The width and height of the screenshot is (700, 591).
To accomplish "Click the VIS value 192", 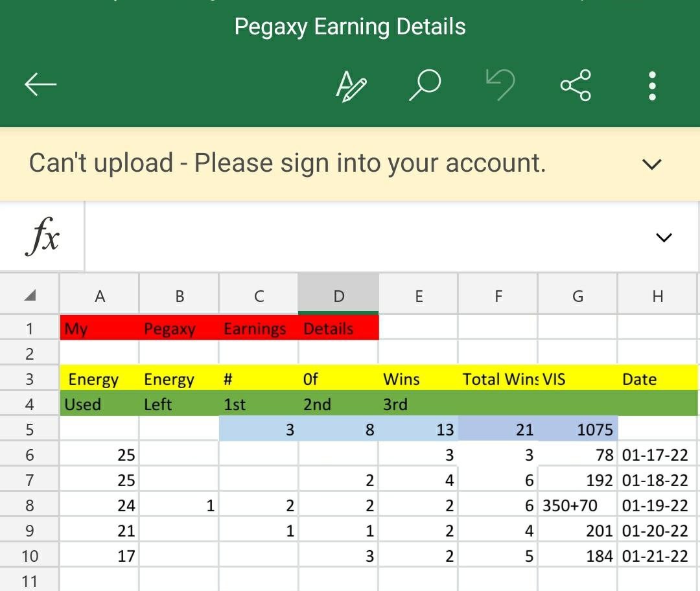I will coord(577,480).
